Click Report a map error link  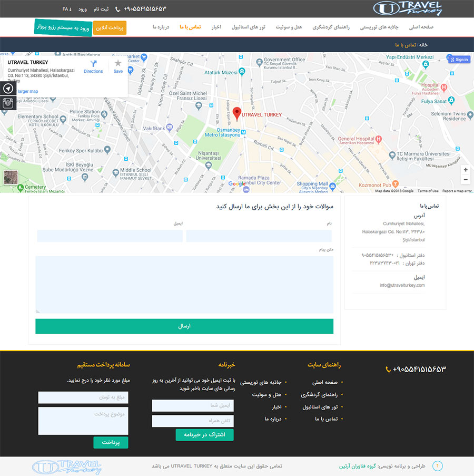click(x=457, y=191)
